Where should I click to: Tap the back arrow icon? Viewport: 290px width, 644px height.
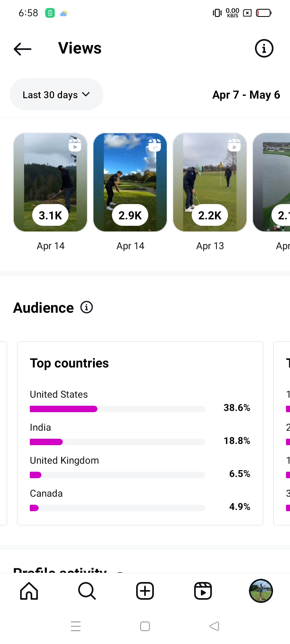click(23, 49)
